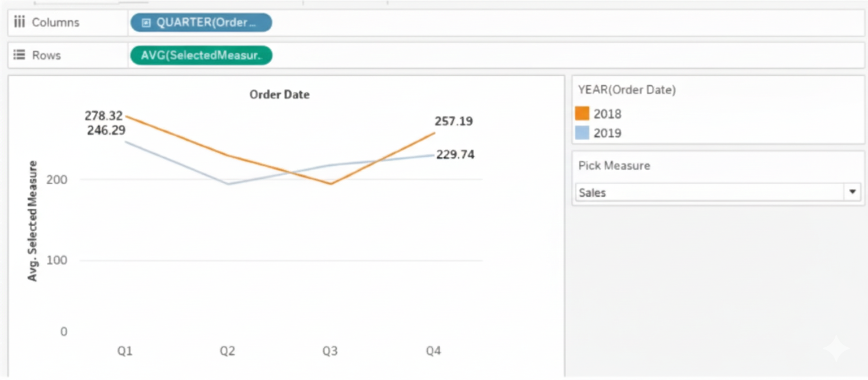Select the Q2 axis label

pyautogui.click(x=227, y=351)
